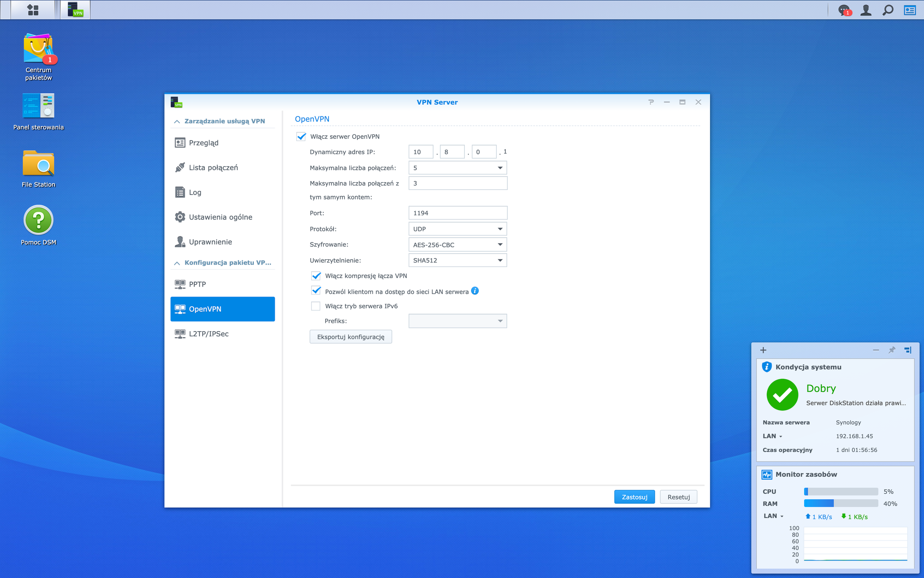The height and width of the screenshot is (578, 924).
Task: Enable Włącz tryb serwera IPv6 checkbox
Action: [x=316, y=306]
